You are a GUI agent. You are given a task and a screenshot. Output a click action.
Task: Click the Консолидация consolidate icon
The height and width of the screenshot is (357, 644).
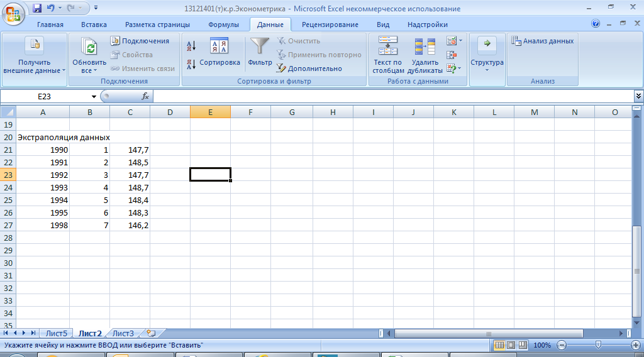coord(452,55)
